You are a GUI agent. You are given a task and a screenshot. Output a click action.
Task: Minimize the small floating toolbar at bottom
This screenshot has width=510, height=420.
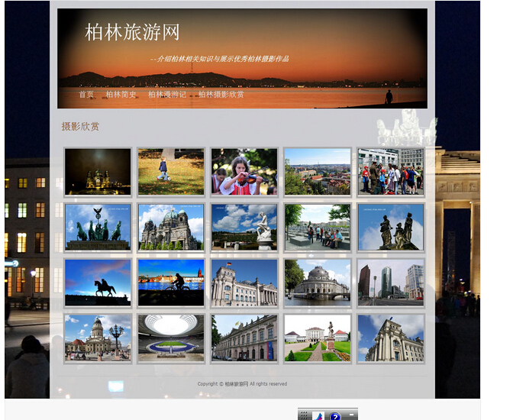(x=351, y=415)
